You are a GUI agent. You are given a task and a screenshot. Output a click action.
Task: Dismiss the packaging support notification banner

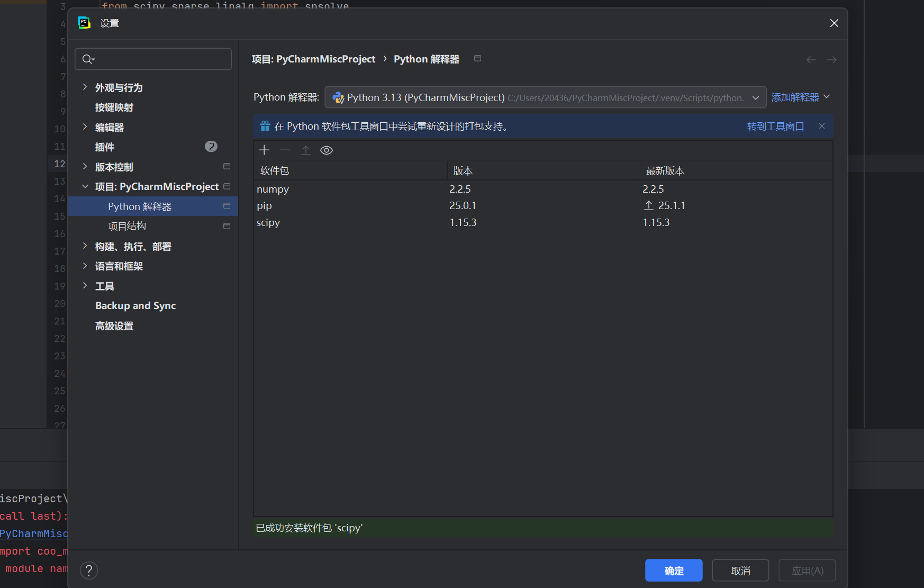coord(821,126)
